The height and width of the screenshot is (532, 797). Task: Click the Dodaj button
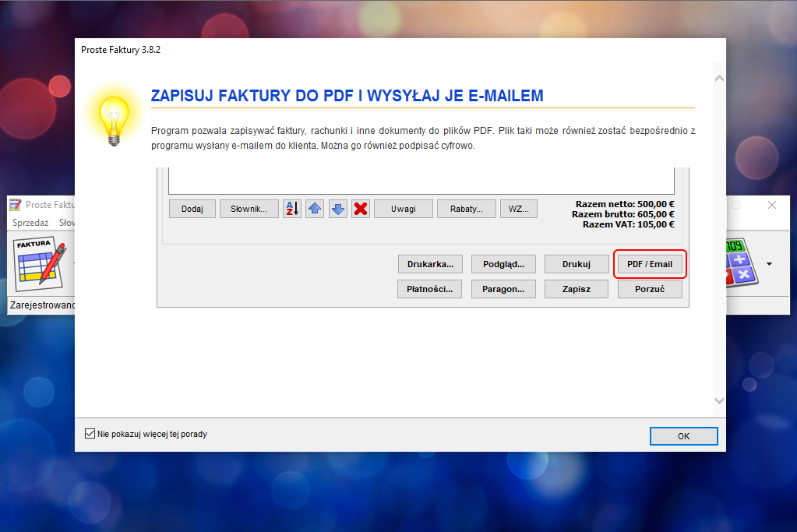coord(192,209)
